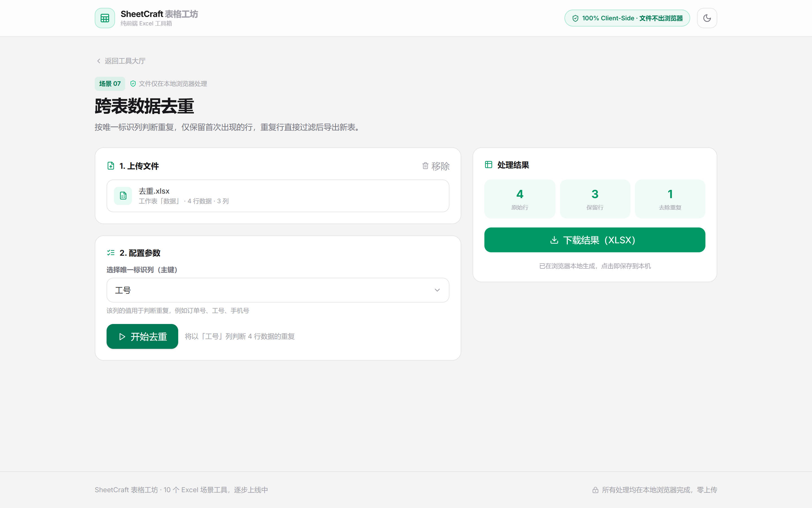Click the 工作表「数据」 file details text
The width and height of the screenshot is (812, 508).
184,201
